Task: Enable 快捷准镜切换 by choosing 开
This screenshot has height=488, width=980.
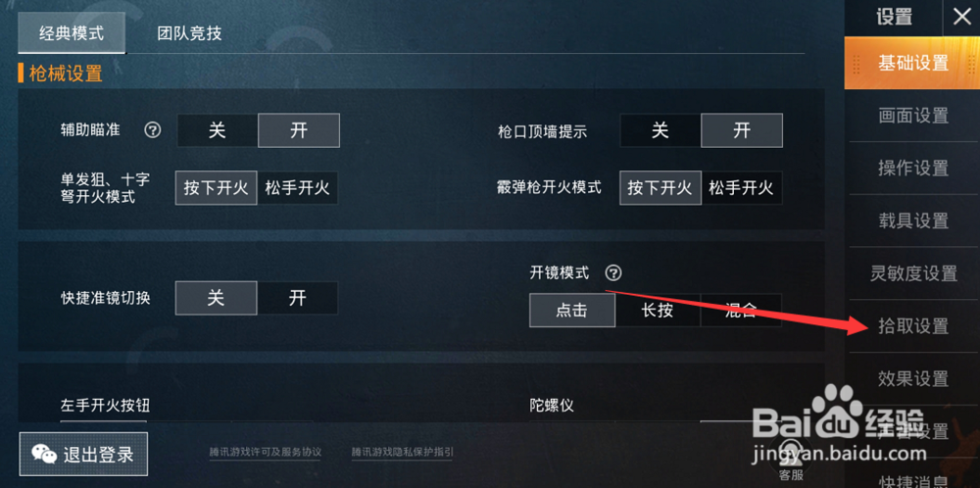Action: click(298, 298)
